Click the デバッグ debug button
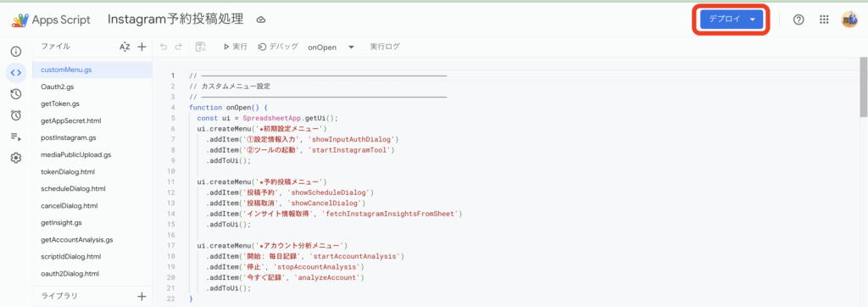 [x=278, y=47]
